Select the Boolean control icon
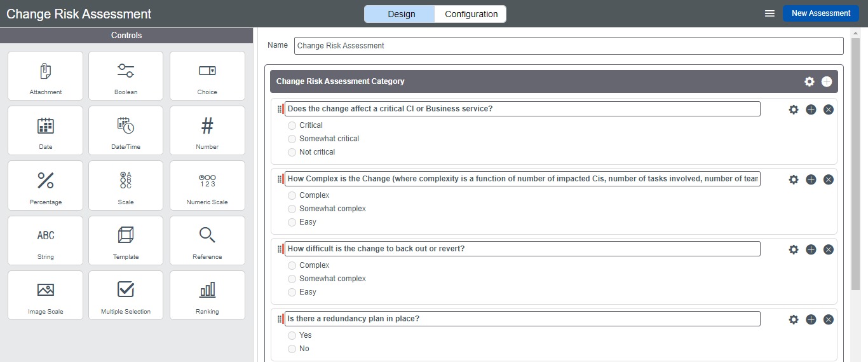The image size is (868, 362). pos(126,71)
